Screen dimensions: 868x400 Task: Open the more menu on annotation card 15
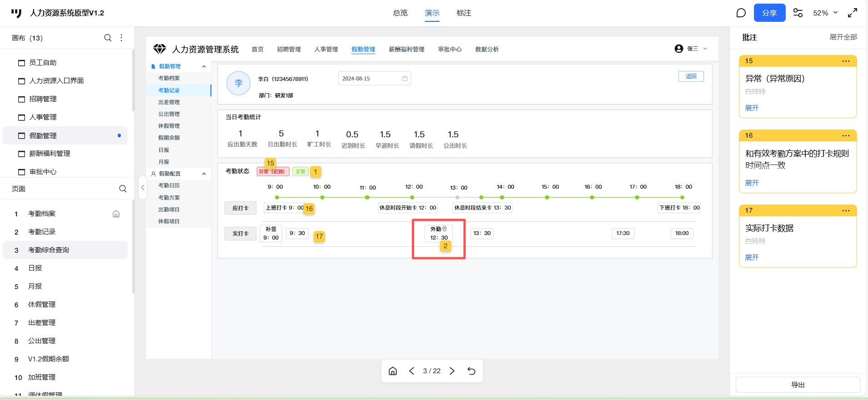(x=846, y=61)
